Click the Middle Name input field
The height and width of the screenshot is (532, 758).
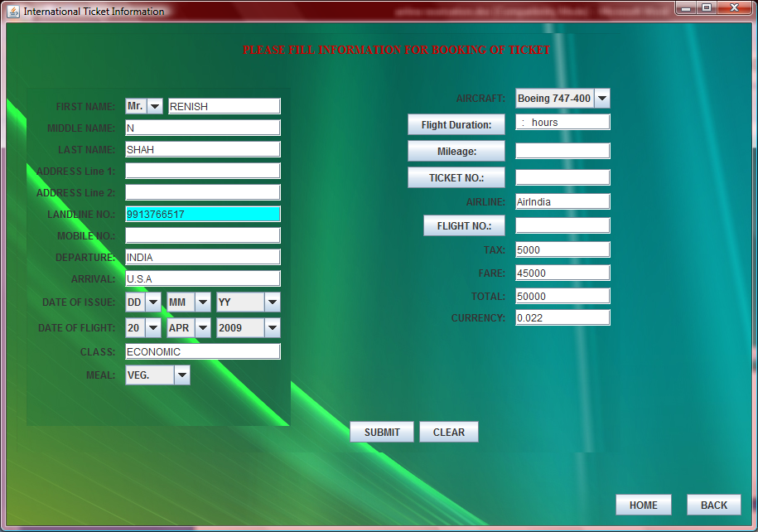click(x=203, y=128)
